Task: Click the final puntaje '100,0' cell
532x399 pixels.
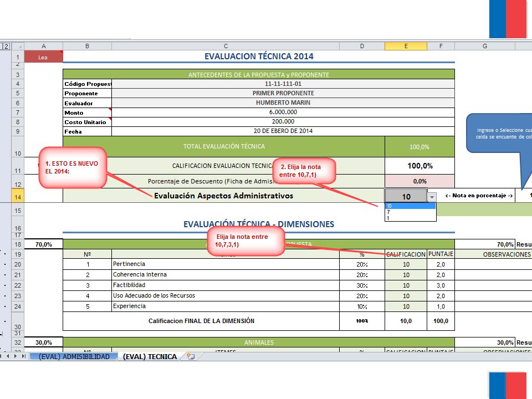Action: (441, 321)
